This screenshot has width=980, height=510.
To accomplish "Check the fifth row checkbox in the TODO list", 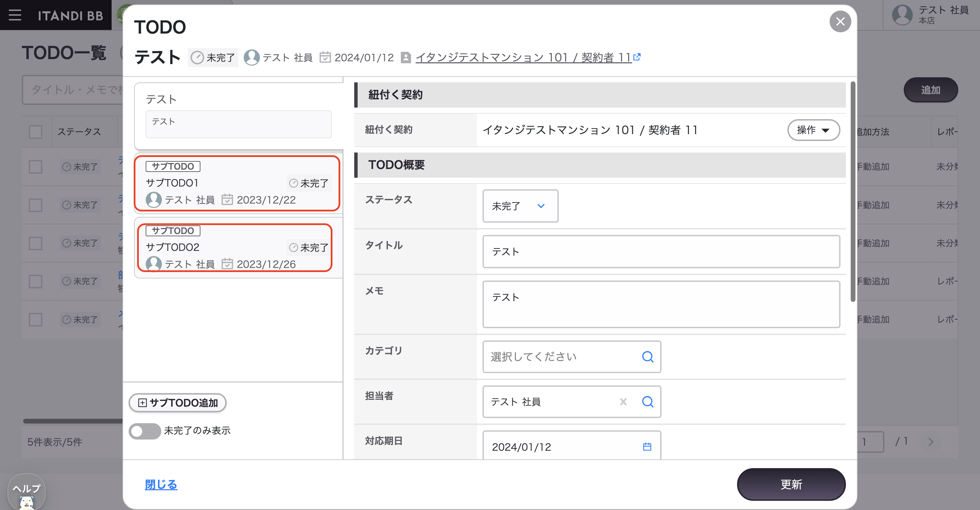I will coord(35,319).
